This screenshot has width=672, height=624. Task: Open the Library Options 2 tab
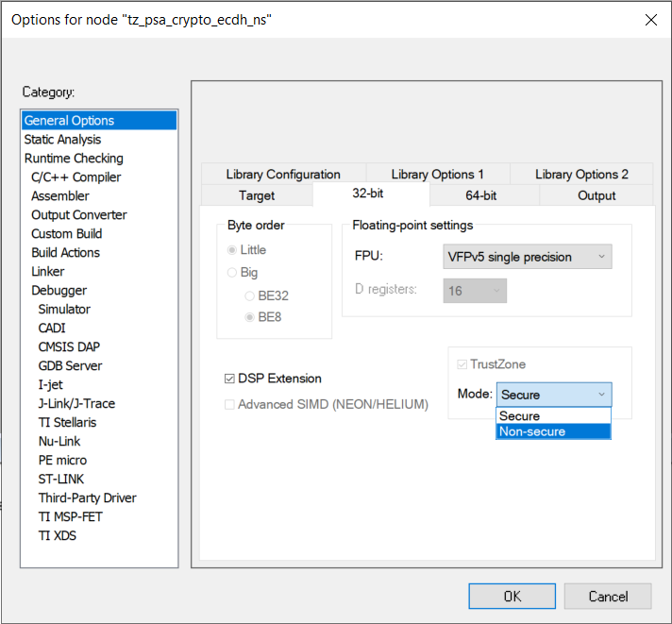[581, 175]
